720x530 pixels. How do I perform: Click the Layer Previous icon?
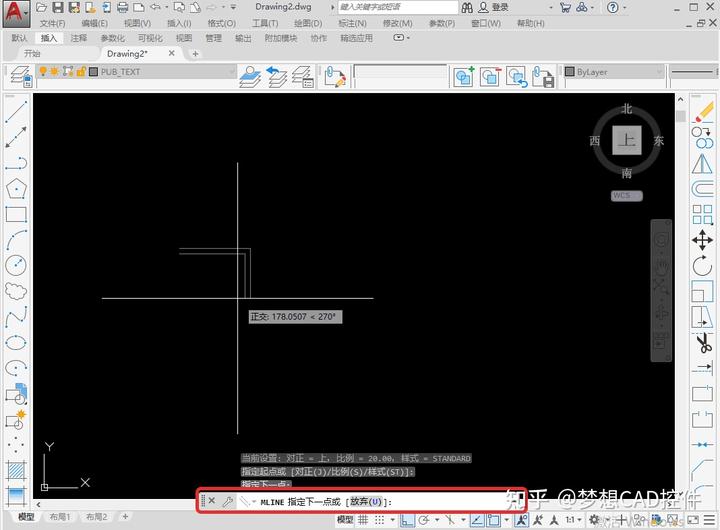[x=276, y=76]
